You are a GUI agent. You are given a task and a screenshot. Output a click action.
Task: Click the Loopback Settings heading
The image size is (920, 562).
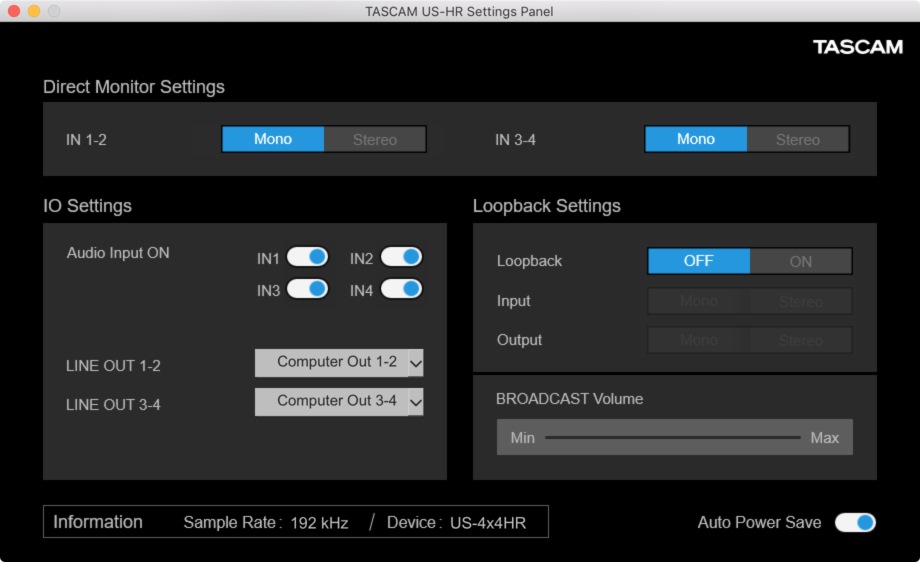pos(547,206)
